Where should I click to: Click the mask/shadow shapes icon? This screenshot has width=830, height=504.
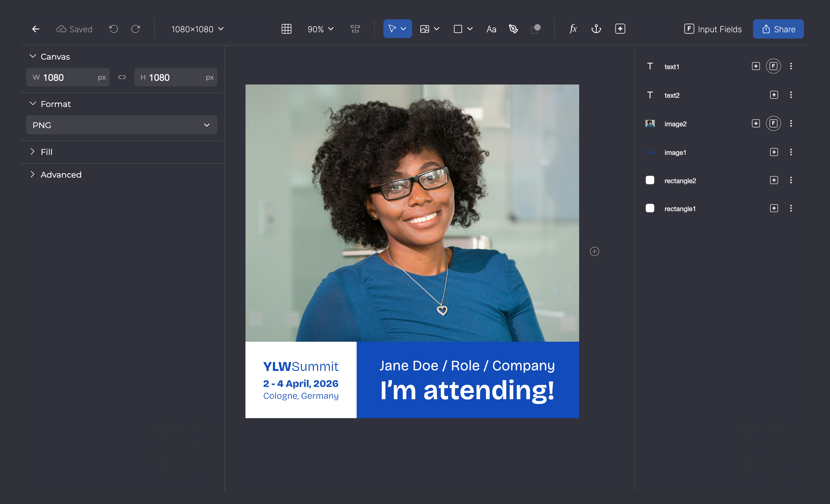(x=536, y=29)
